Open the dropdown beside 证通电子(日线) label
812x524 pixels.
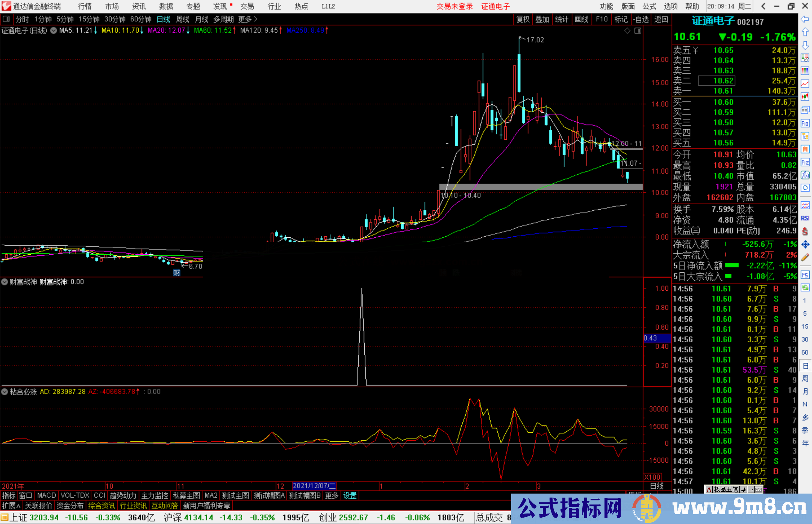[54, 30]
